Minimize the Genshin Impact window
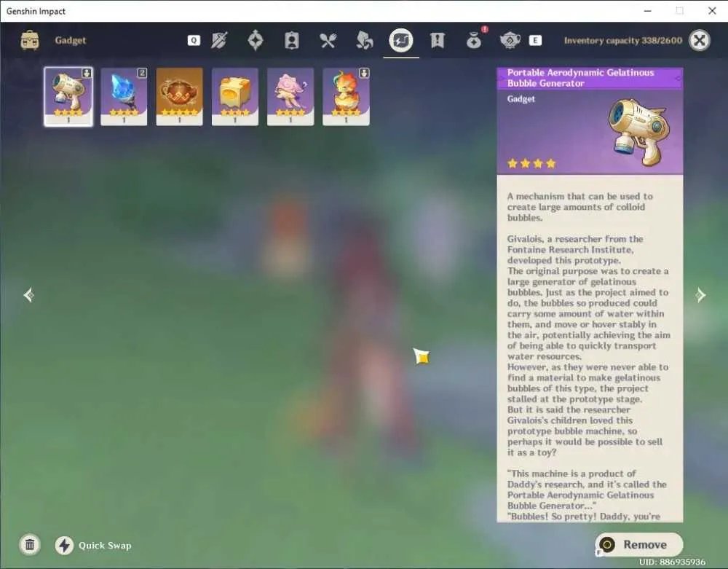 pyautogui.click(x=648, y=11)
